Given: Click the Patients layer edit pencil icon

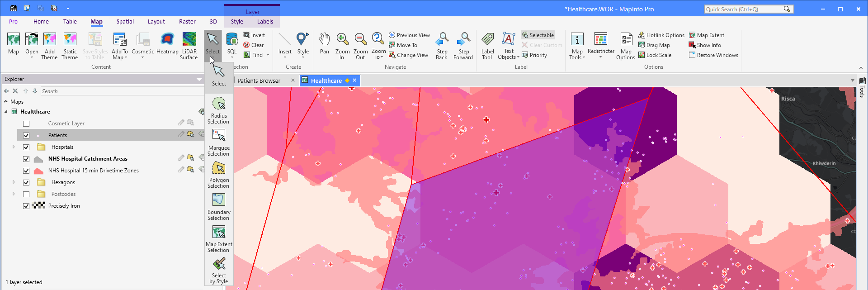Looking at the screenshot, I should click(181, 134).
